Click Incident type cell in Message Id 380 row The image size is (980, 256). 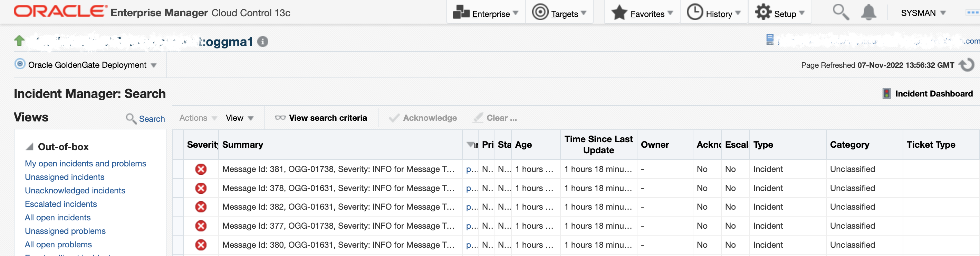[768, 245]
